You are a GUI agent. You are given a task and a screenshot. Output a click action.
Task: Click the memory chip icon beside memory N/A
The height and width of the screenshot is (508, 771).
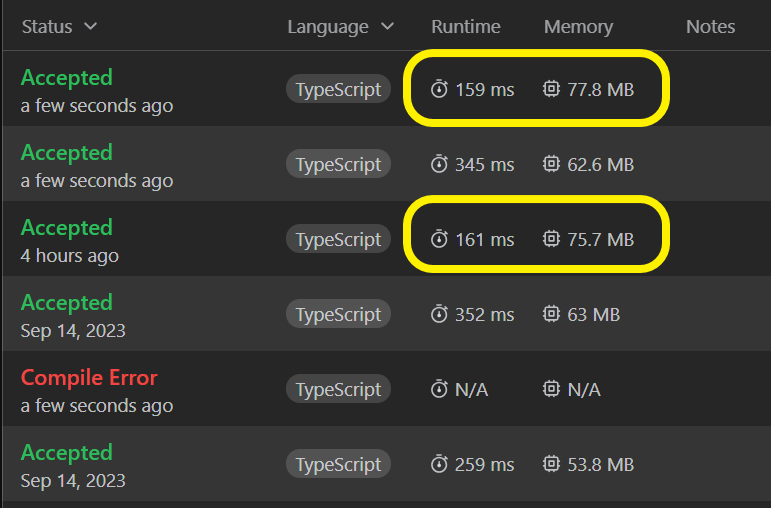click(551, 389)
